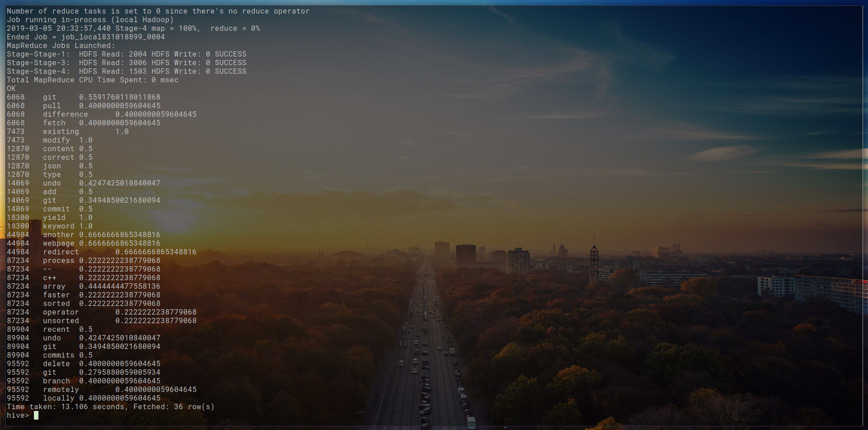Click the value 0.5591760118011868
This screenshot has width=868, height=430.
[120, 97]
